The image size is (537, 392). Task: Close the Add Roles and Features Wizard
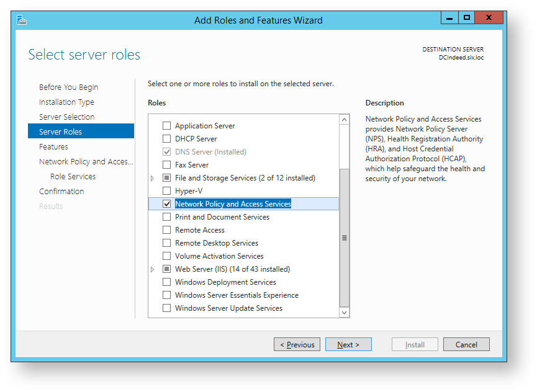click(x=489, y=18)
